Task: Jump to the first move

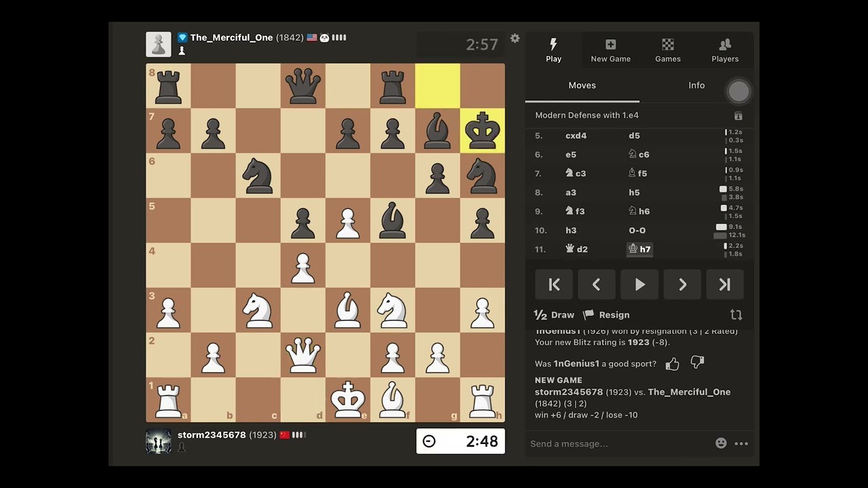Action: point(553,285)
